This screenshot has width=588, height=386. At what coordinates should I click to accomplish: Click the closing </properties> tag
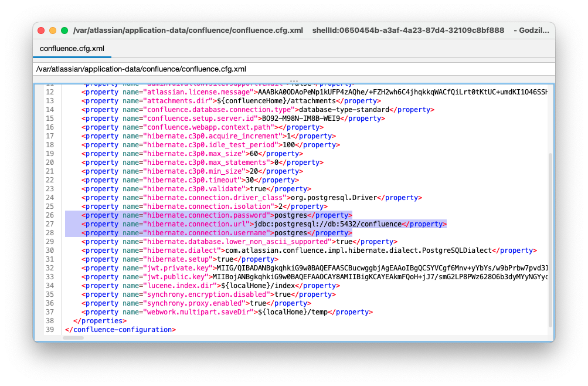tap(100, 321)
